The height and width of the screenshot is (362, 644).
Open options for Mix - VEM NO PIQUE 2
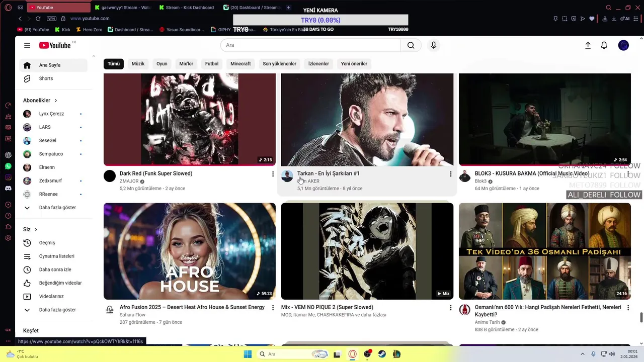(x=450, y=308)
